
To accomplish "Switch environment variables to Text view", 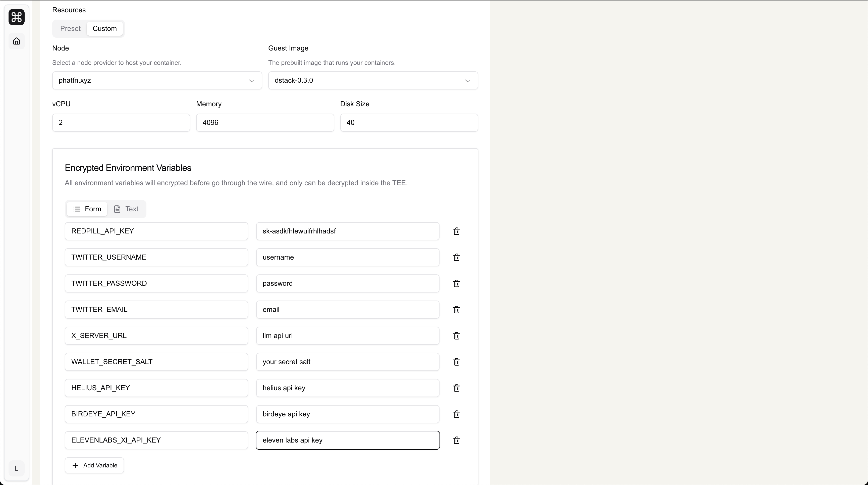I will coord(126,209).
